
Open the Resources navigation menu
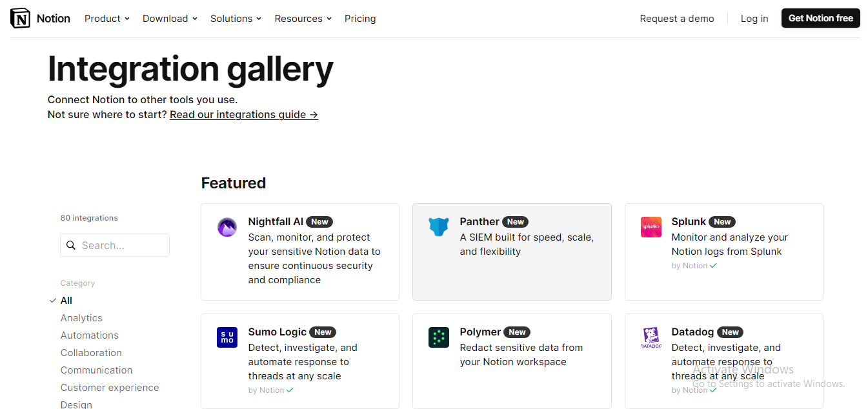click(x=303, y=19)
